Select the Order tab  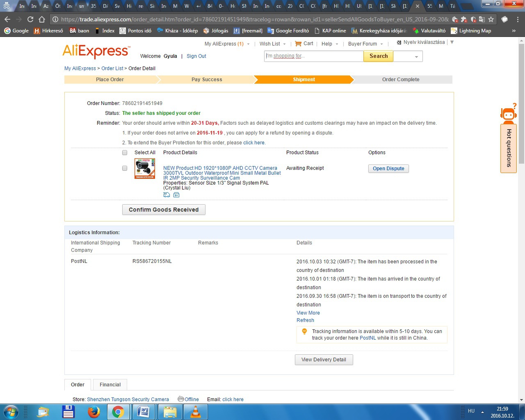click(x=78, y=385)
